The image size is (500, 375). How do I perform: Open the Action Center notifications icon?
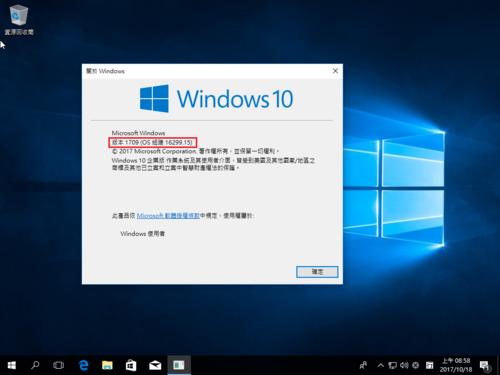coord(485,366)
